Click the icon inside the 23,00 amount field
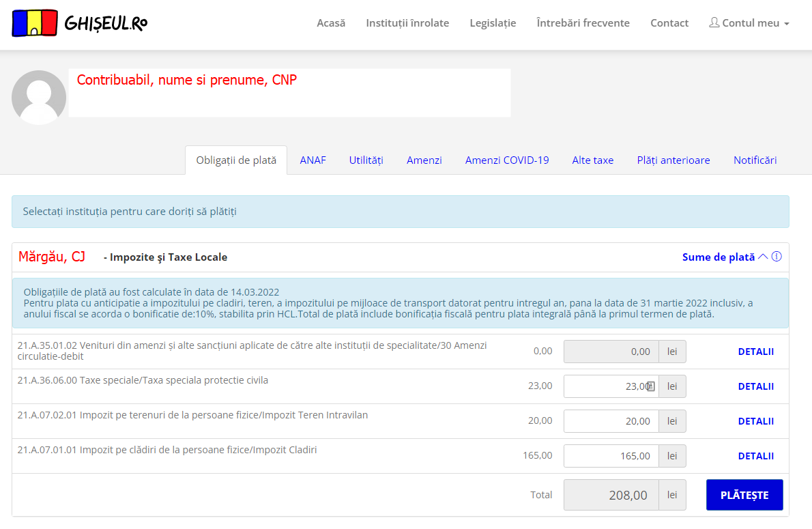The height and width of the screenshot is (529, 812). click(650, 386)
